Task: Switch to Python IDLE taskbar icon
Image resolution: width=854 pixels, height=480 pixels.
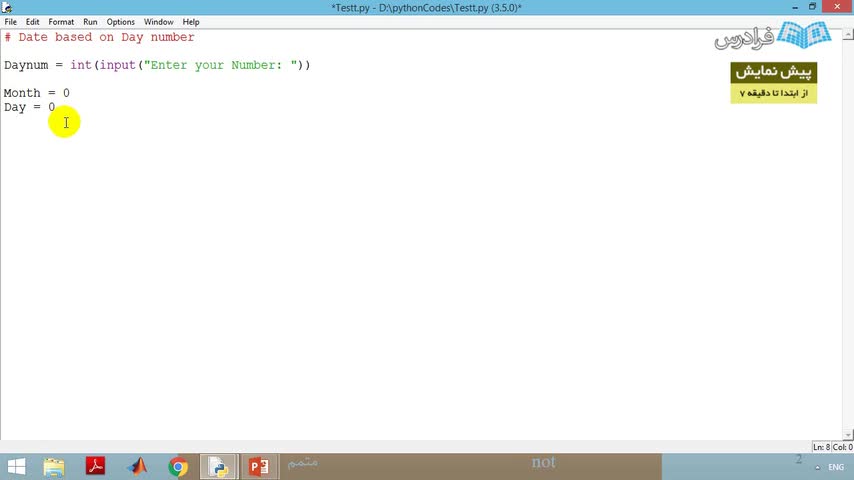Action: 219,467
